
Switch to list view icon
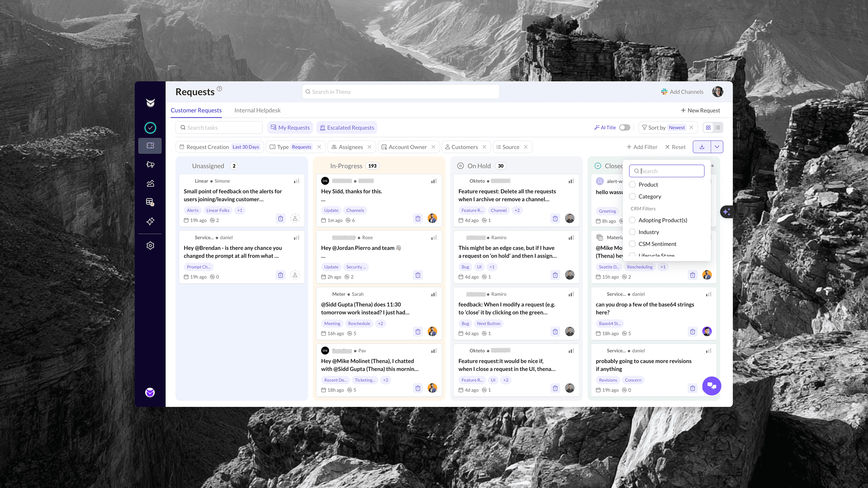tap(718, 128)
